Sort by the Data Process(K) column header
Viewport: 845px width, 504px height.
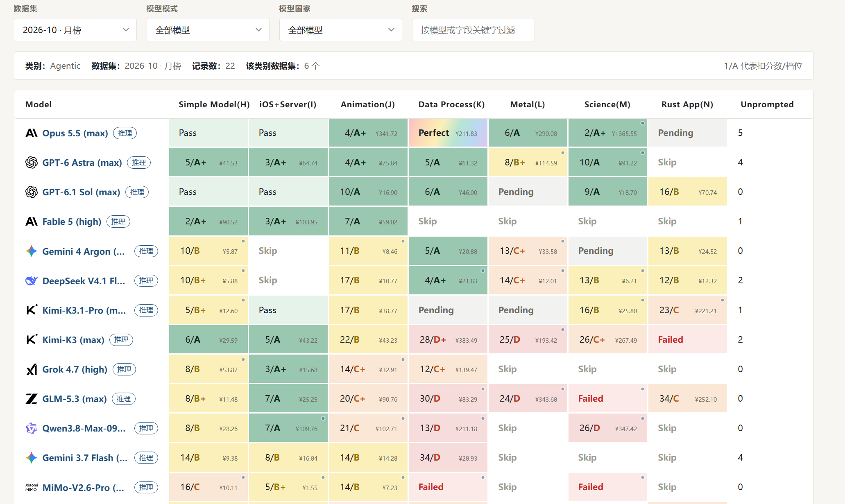click(451, 104)
